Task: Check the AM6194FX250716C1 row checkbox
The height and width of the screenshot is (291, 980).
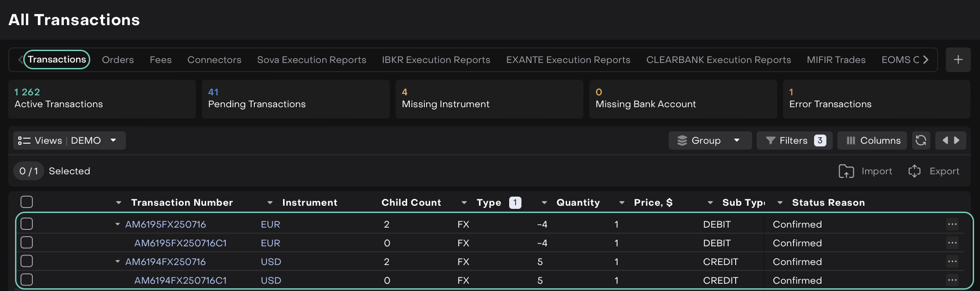Action: coord(27,280)
